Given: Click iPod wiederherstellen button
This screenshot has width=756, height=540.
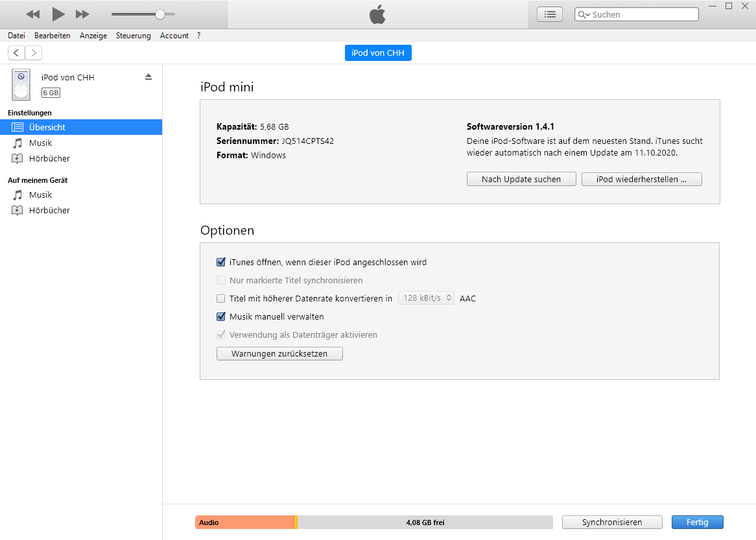Looking at the screenshot, I should (x=641, y=180).
